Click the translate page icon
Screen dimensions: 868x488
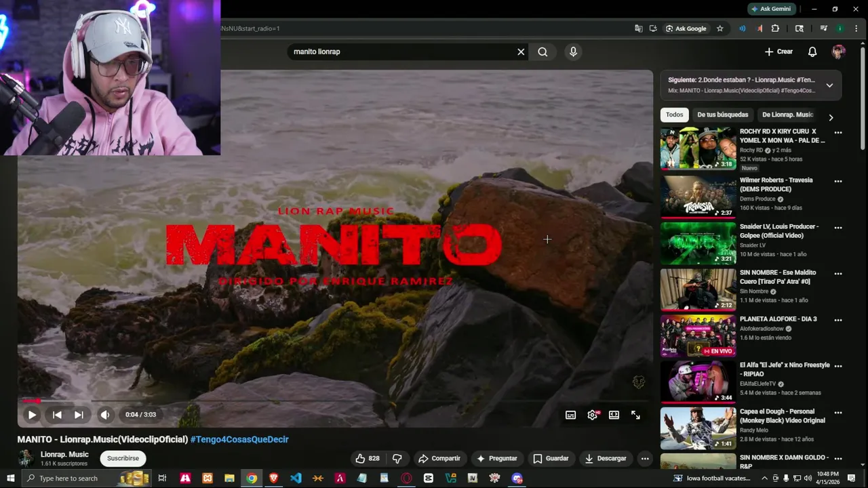(639, 28)
